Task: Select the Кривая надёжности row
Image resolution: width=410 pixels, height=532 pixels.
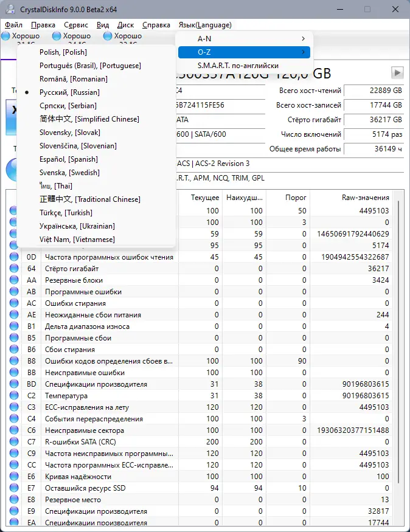Action: (x=200, y=476)
